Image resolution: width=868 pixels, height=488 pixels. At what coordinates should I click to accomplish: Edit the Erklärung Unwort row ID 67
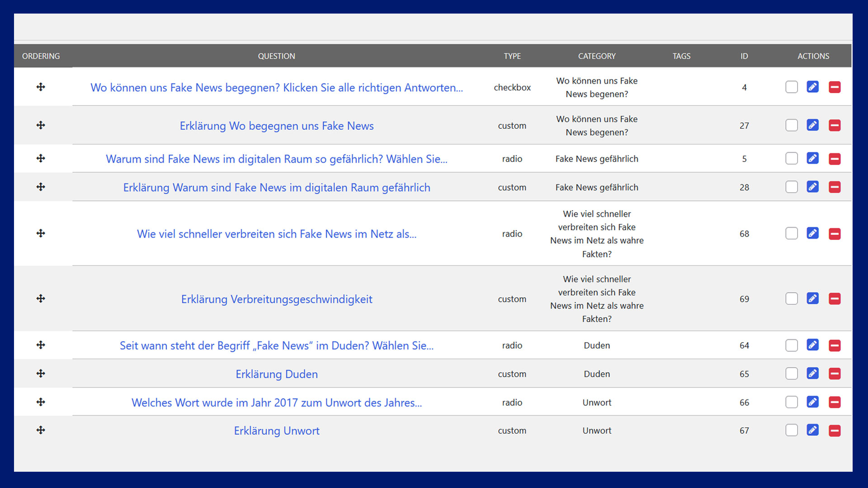[x=812, y=430]
